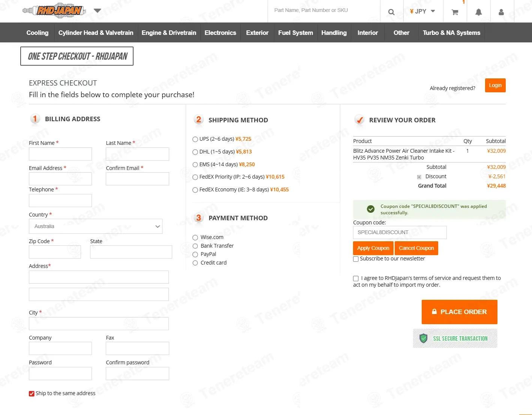Click the green coupon success checkmark icon
Screen dimensions: 532x415
point(371,209)
